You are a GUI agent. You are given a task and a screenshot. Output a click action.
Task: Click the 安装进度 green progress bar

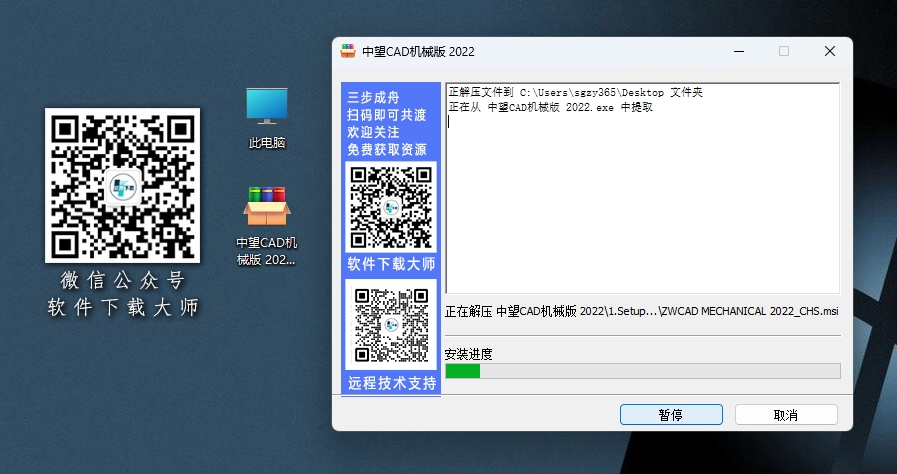click(x=642, y=371)
